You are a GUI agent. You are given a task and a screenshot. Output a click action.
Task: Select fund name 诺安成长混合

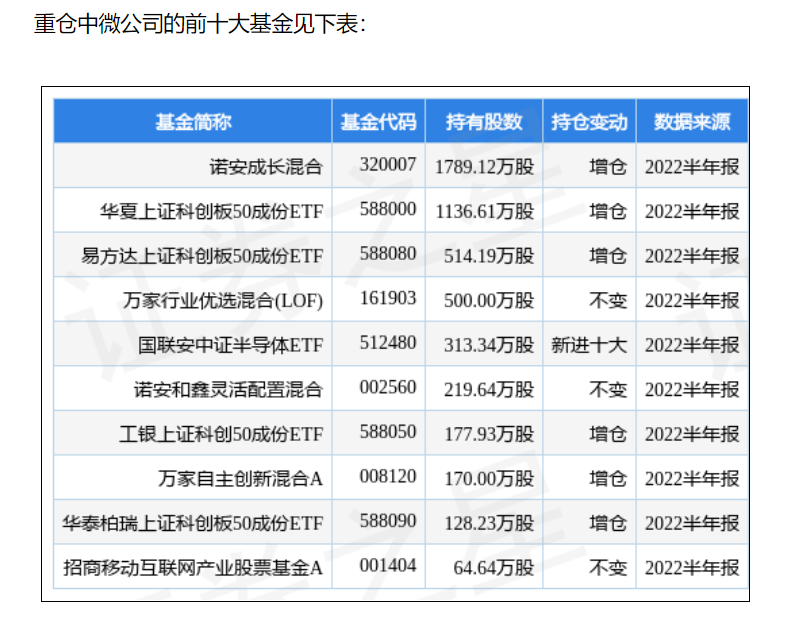(x=266, y=167)
